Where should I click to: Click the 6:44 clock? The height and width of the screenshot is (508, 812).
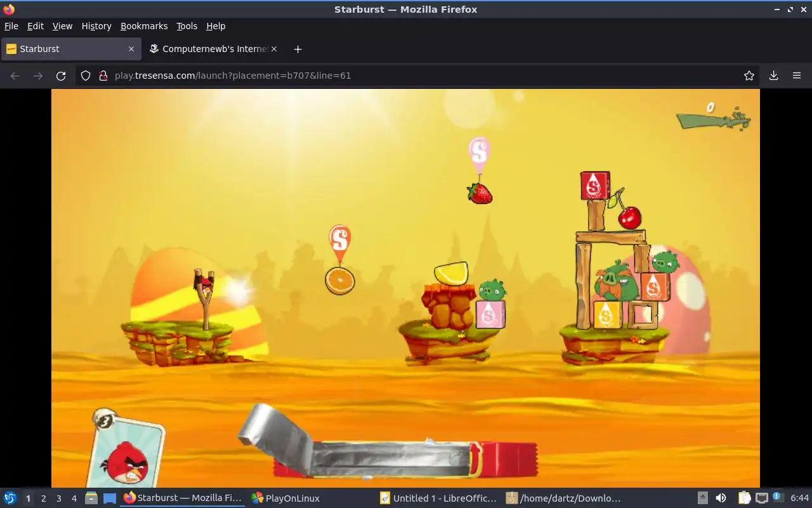[x=799, y=498]
